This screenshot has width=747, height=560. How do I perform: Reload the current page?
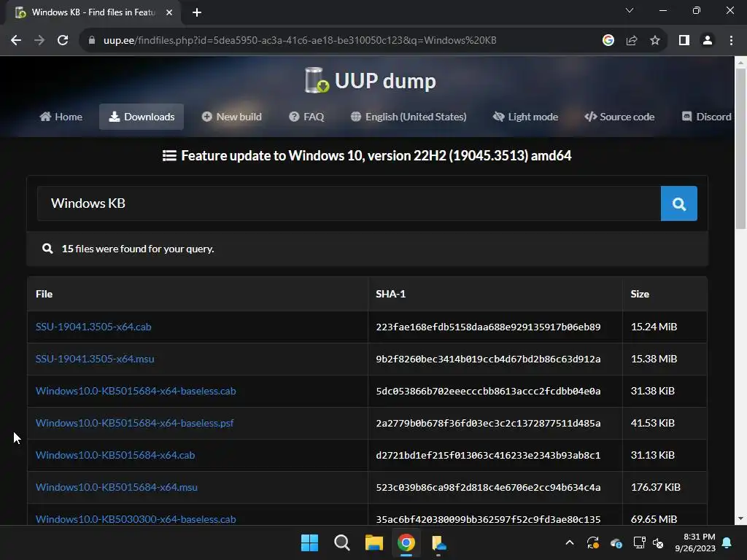63,41
